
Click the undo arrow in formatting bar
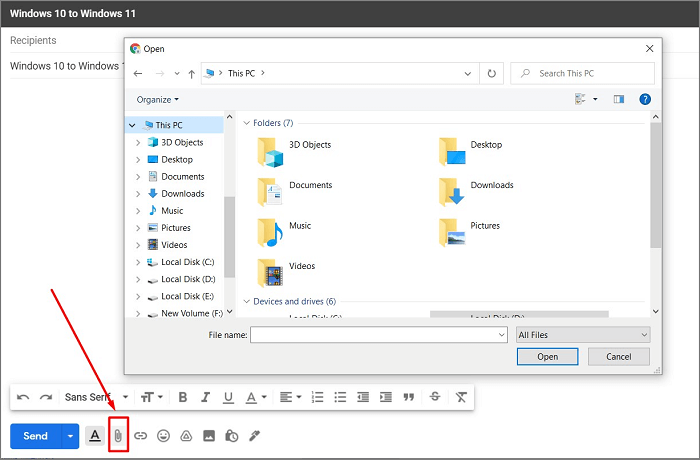pyautogui.click(x=24, y=397)
